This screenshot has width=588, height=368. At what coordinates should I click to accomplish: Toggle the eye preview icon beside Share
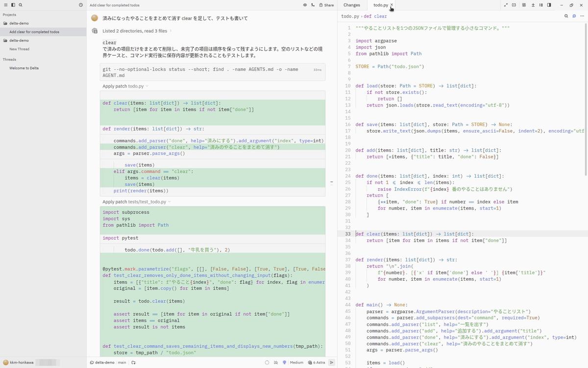tap(305, 5)
